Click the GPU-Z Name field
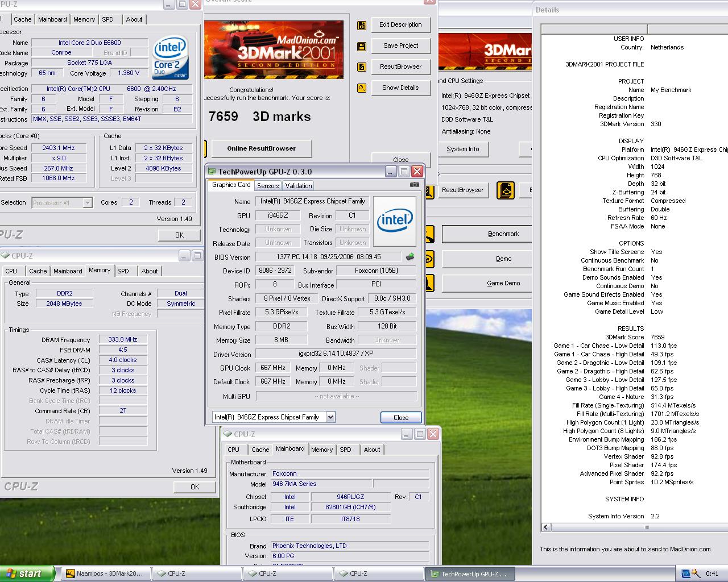728x582 pixels. pos(312,201)
